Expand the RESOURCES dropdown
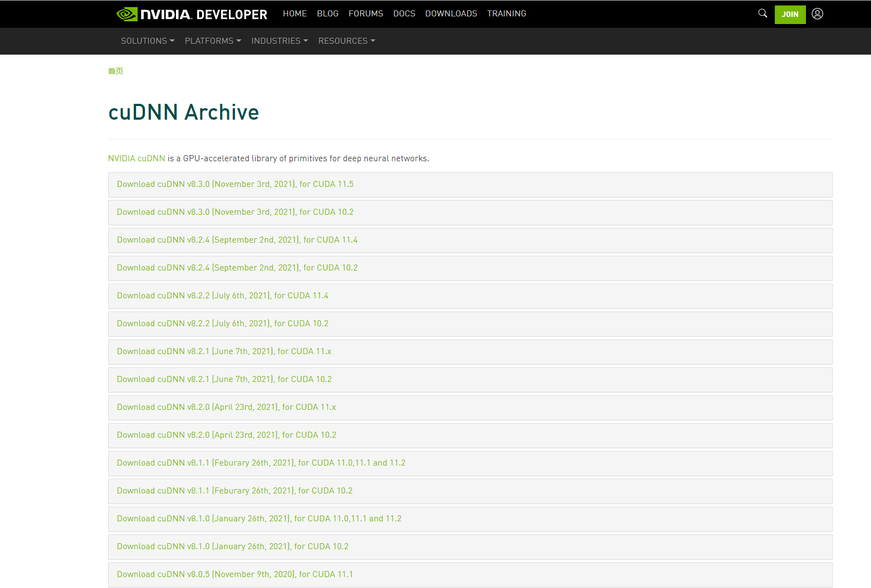The height and width of the screenshot is (588, 871). pyautogui.click(x=346, y=41)
